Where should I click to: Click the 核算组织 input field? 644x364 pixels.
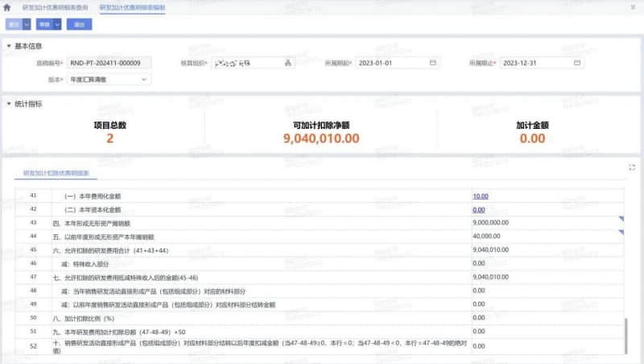tap(253, 63)
